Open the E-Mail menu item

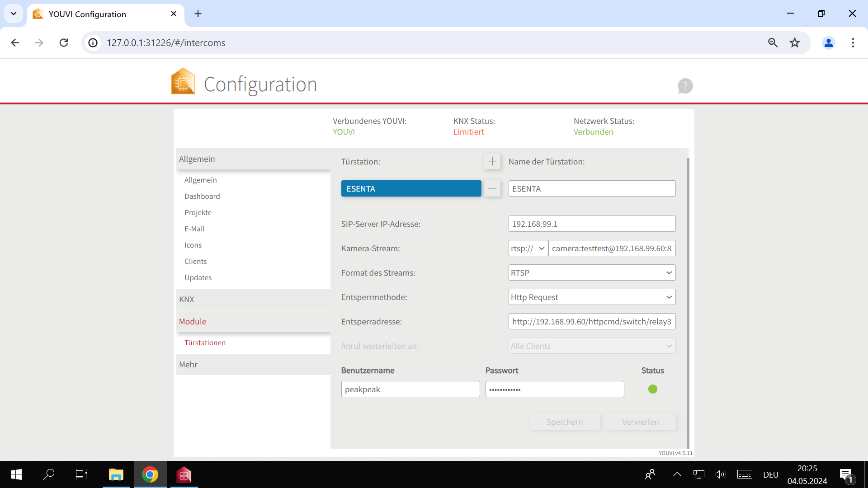point(194,229)
